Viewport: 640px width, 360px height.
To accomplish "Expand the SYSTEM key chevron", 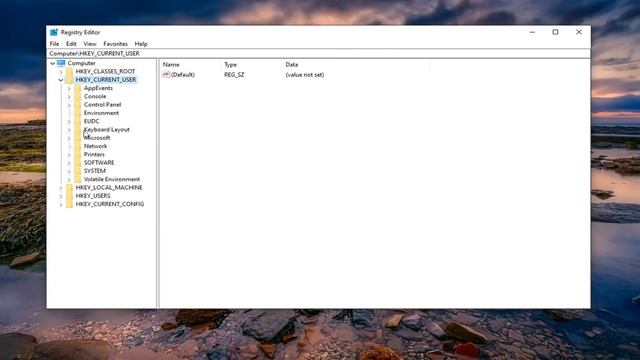I will coord(69,171).
